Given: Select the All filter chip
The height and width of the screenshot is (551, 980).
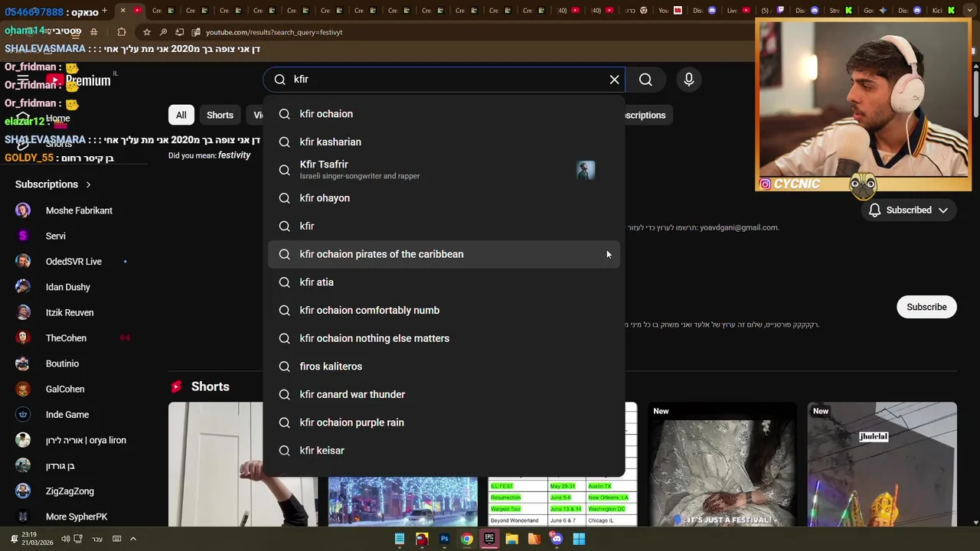Looking at the screenshot, I should click(181, 115).
